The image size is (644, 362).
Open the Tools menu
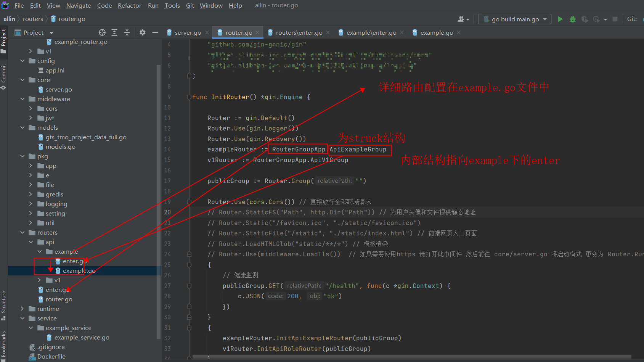pos(172,5)
